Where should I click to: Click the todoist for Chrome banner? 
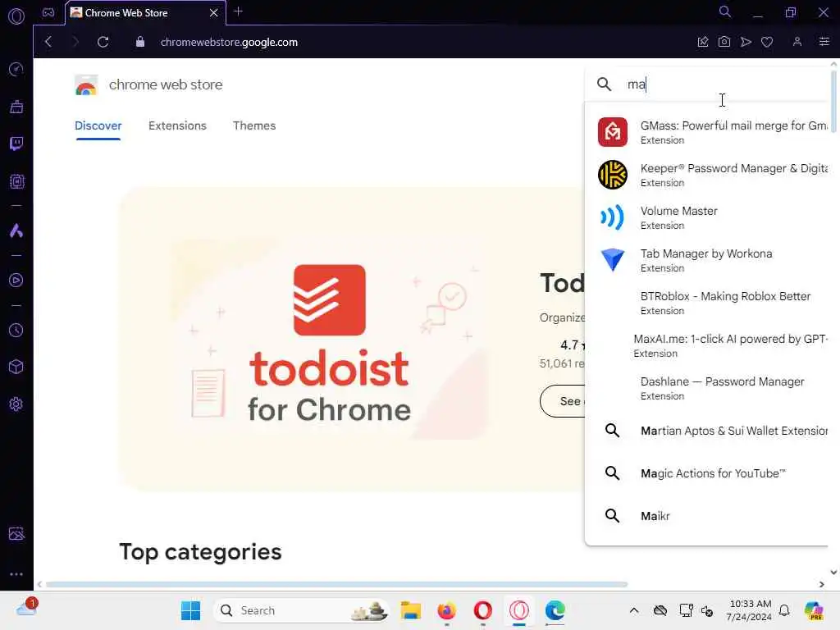click(x=330, y=340)
